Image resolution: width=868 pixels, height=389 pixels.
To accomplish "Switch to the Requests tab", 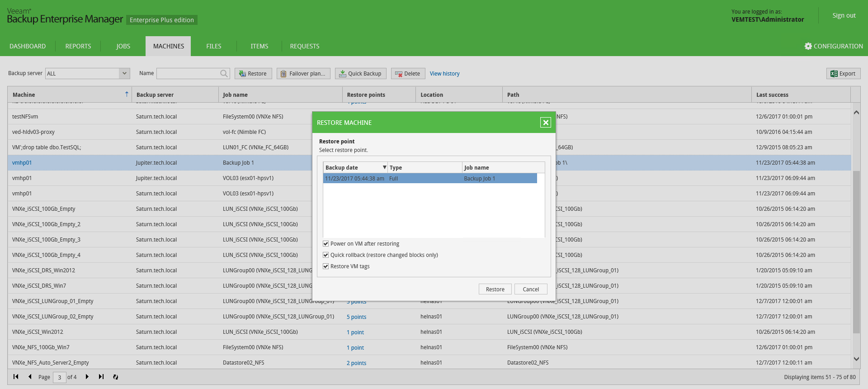I will point(305,46).
